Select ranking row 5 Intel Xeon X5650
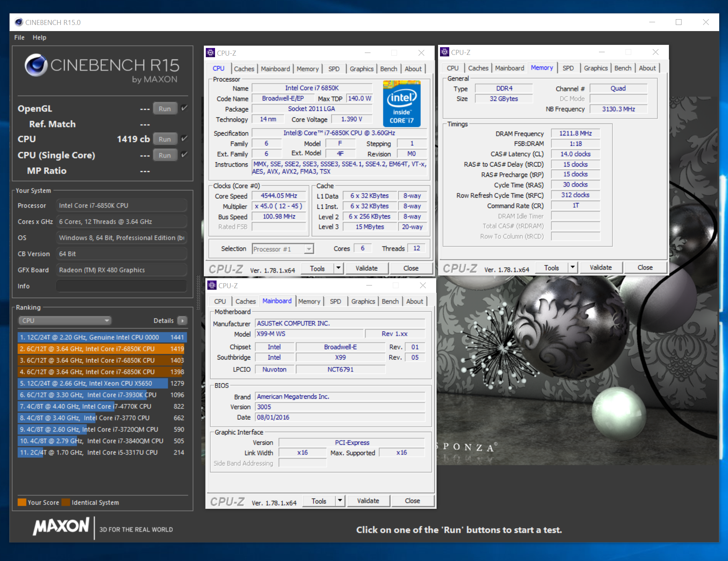This screenshot has height=561, width=728. pyautogui.click(x=102, y=383)
